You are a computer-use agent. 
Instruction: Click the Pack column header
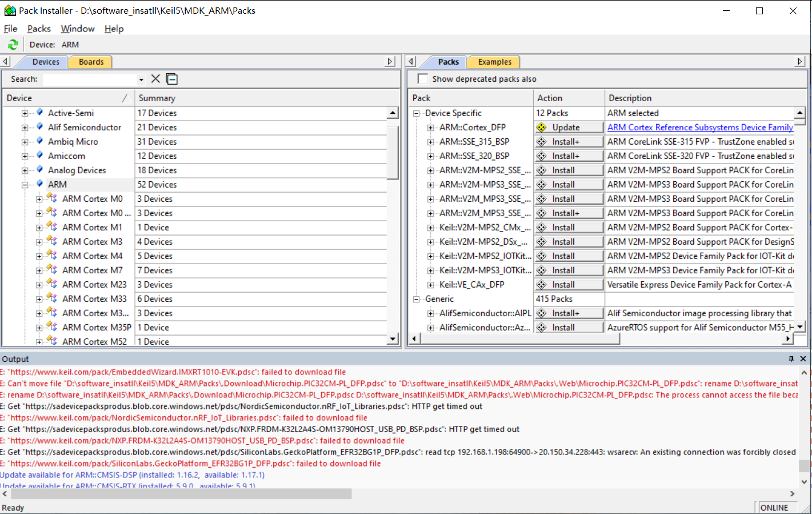(470, 98)
